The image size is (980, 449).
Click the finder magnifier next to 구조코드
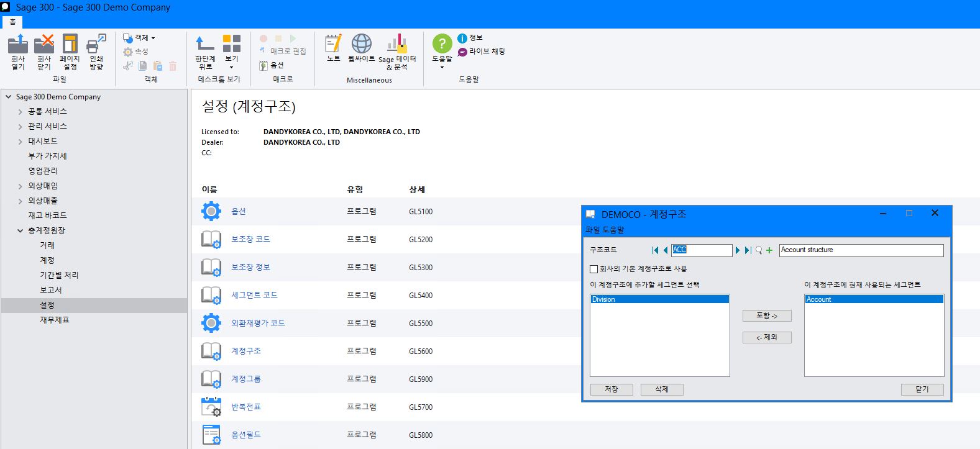(759, 250)
